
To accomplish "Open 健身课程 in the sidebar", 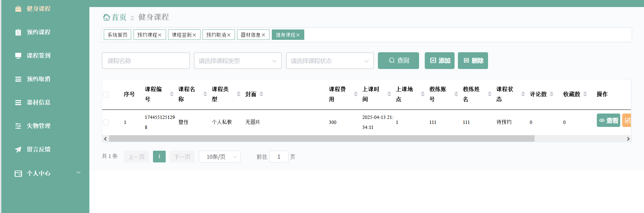I will point(38,9).
